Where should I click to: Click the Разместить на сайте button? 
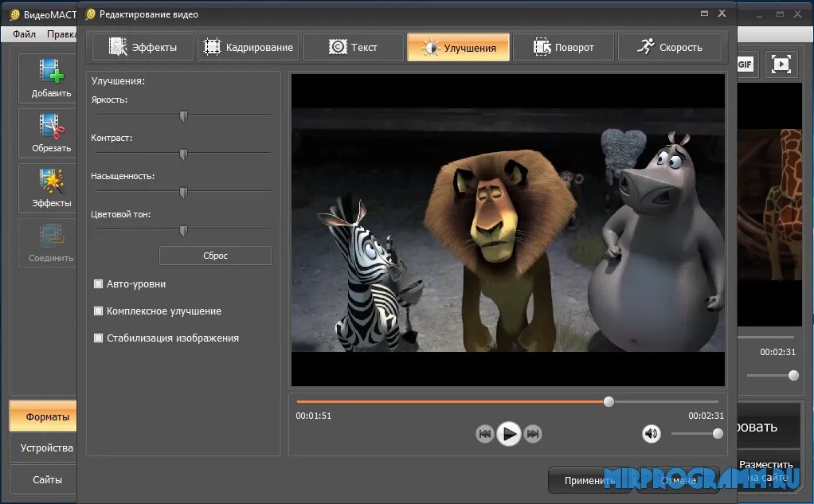769,471
